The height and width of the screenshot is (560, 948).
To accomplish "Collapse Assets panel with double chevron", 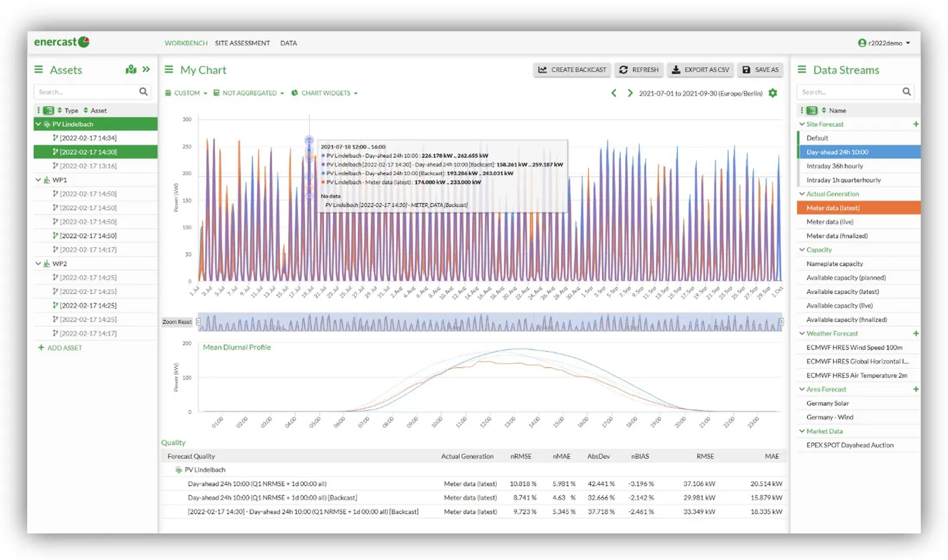I will [x=146, y=69].
